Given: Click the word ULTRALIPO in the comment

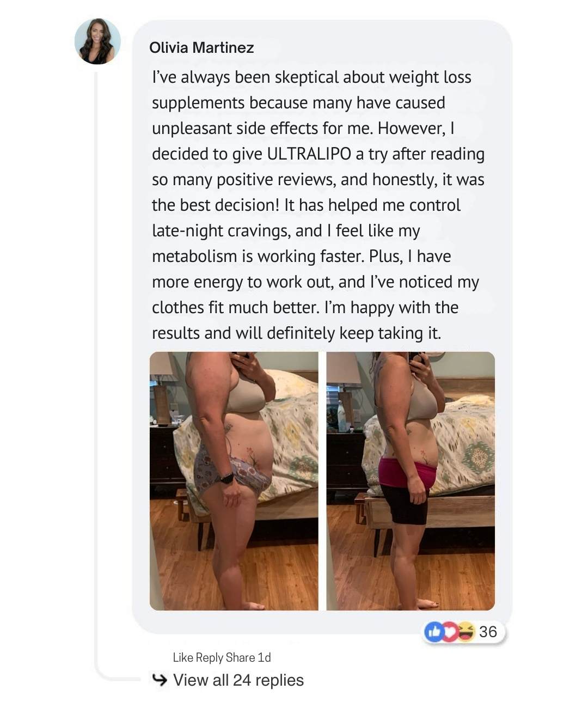Looking at the screenshot, I should click(x=309, y=154).
